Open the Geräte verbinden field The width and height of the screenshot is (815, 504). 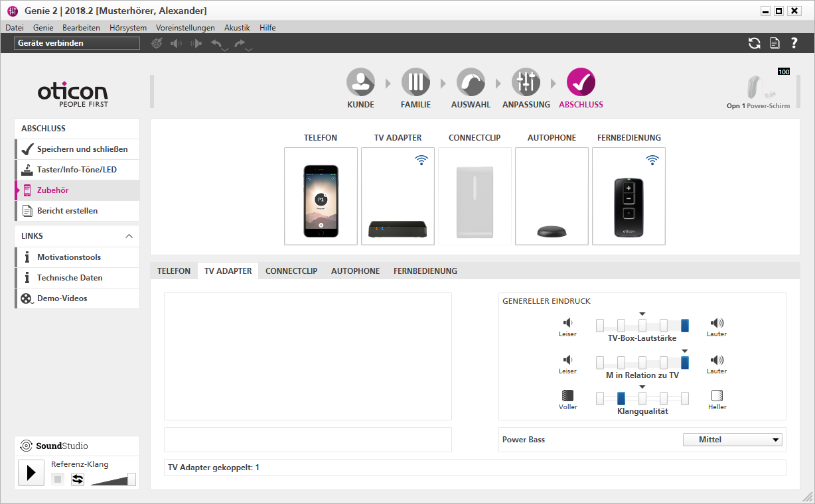[77, 43]
